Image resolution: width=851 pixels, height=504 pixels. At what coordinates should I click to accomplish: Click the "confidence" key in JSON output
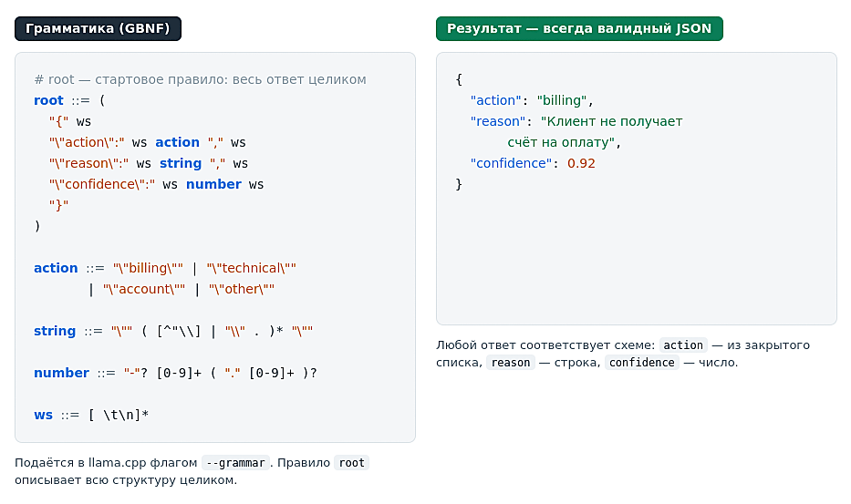511,163
